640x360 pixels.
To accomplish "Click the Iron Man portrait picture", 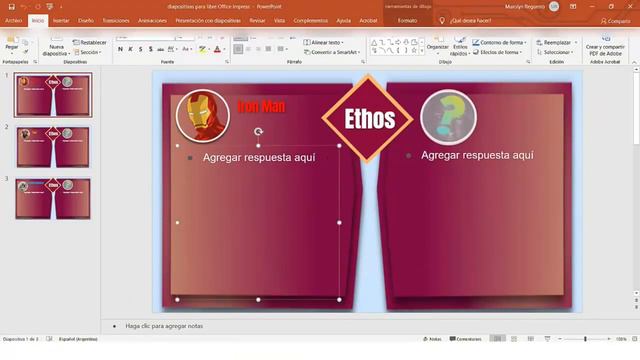I will tap(203, 116).
